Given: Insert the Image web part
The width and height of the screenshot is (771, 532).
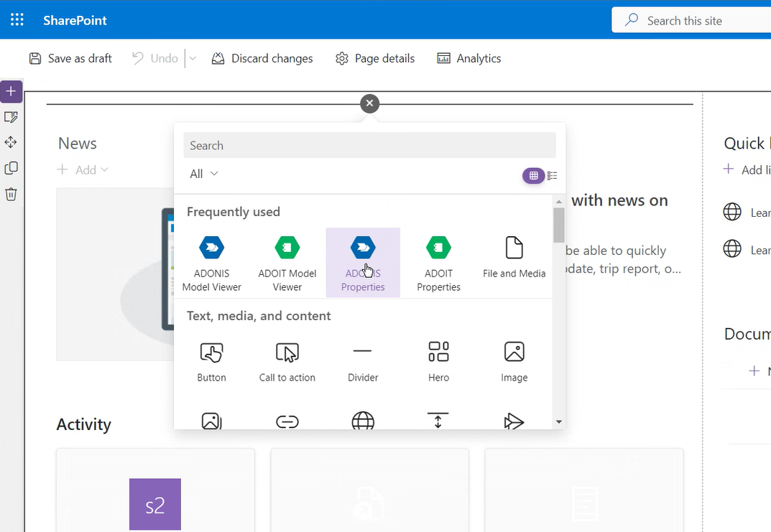Looking at the screenshot, I should [514, 361].
